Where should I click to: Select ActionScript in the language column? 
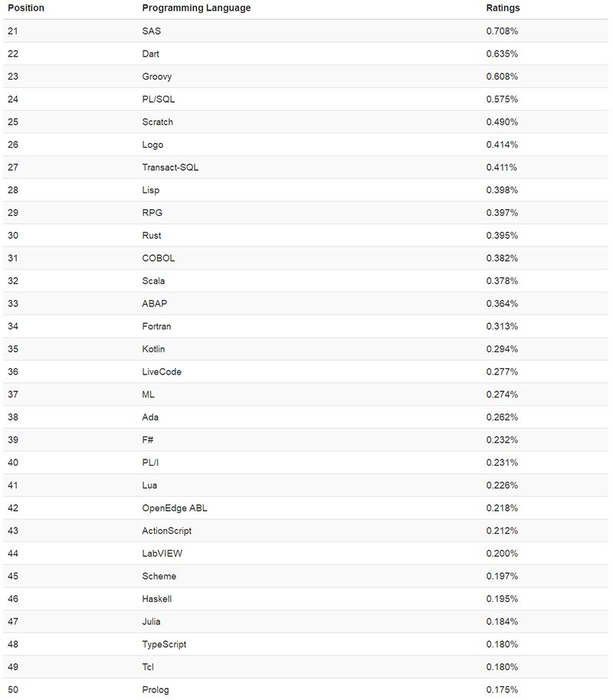tap(167, 531)
